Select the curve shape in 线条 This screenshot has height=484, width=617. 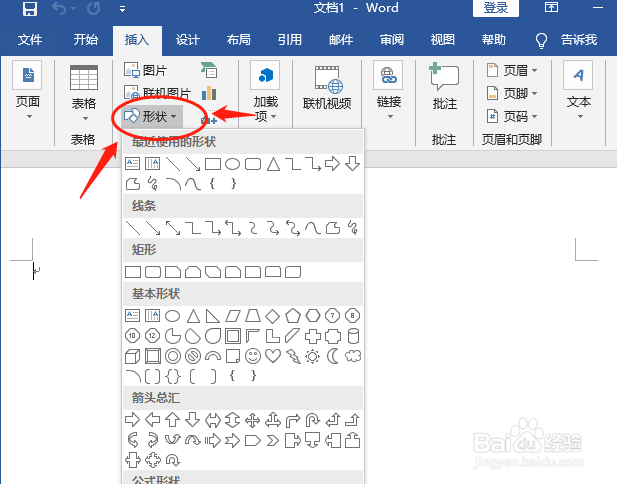coord(313,228)
